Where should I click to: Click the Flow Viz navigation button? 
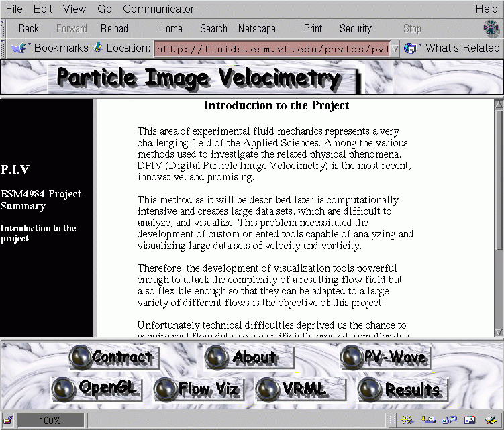click(x=199, y=389)
